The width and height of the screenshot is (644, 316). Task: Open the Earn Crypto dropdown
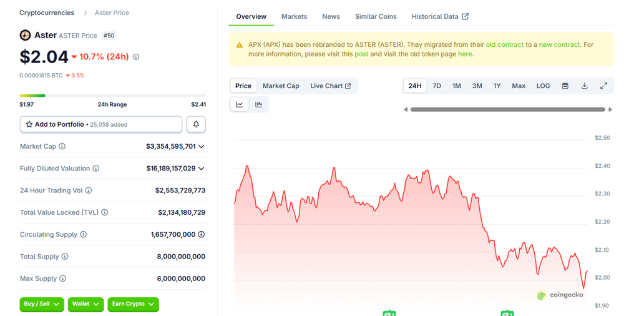133,304
